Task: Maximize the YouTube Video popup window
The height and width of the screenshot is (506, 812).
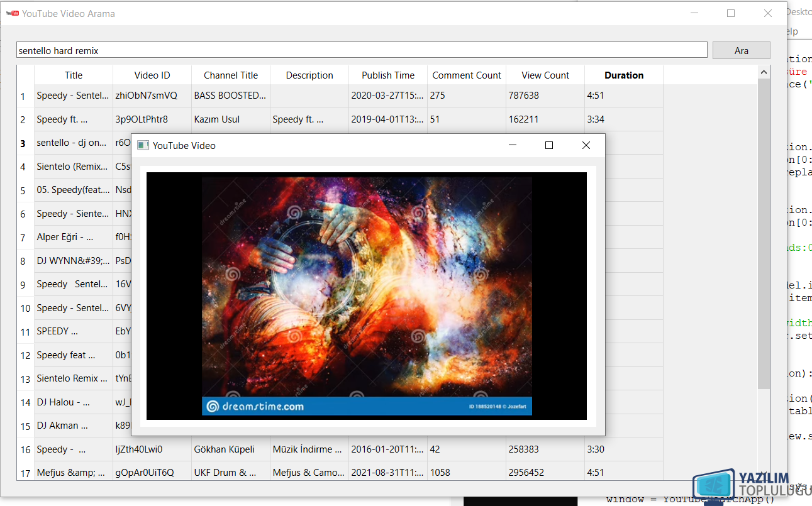Action: pyautogui.click(x=548, y=145)
